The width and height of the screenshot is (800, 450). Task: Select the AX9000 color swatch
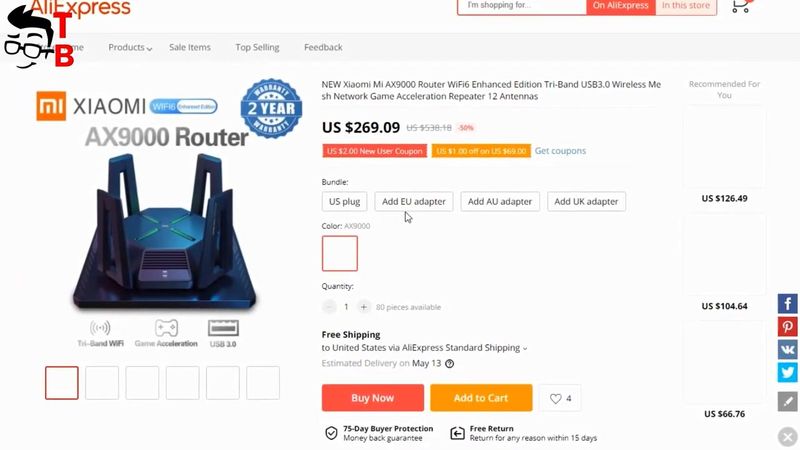click(x=340, y=254)
